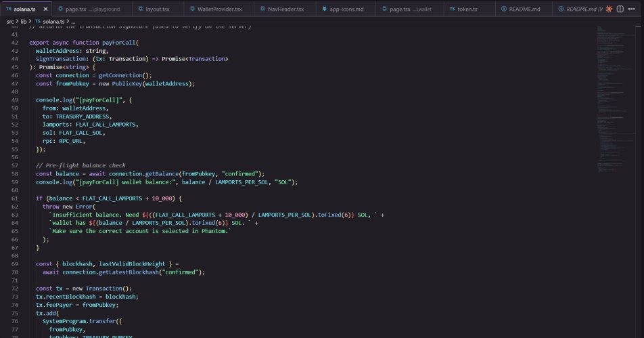Click FLAT_CALL_LAMPORTS on line 52
This screenshot has width=644, height=338.
[x=106, y=125]
